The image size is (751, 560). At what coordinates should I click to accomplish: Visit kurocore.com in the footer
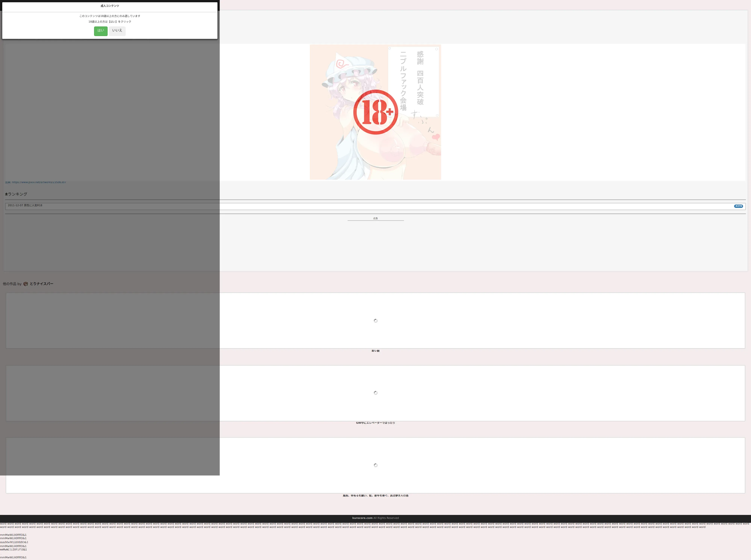point(362,518)
